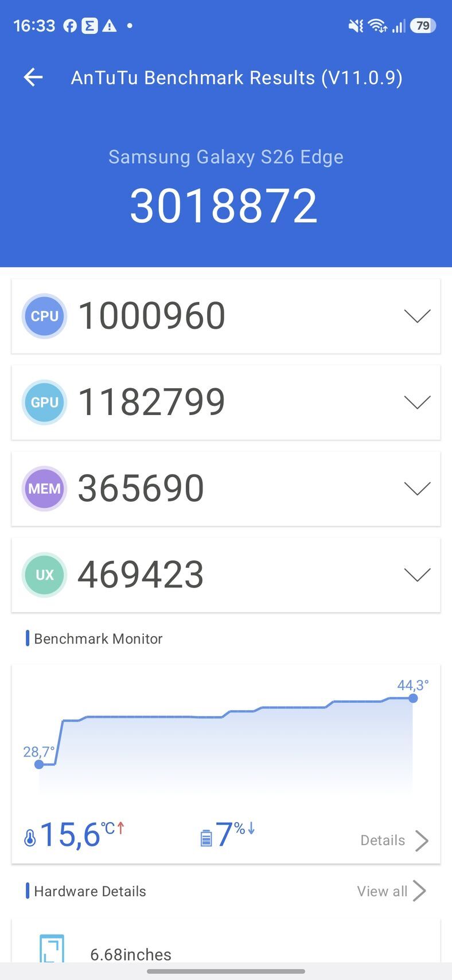Image resolution: width=452 pixels, height=980 pixels.
Task: Expand the UX score details chevron
Action: [x=417, y=575]
